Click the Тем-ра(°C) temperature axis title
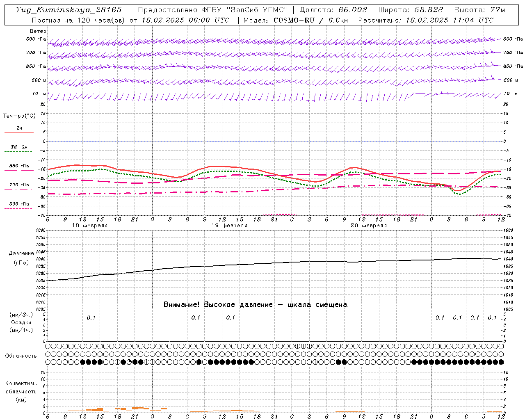Screen dimensions: 525x420 (19, 116)
